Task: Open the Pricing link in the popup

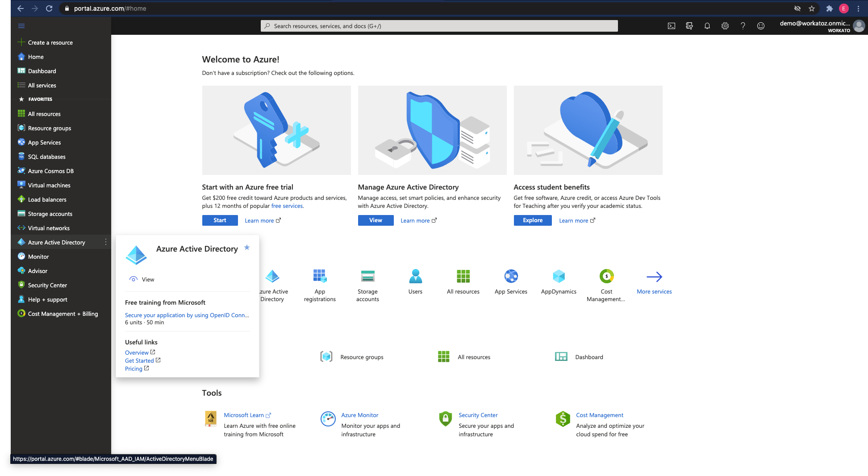Action: (134, 368)
